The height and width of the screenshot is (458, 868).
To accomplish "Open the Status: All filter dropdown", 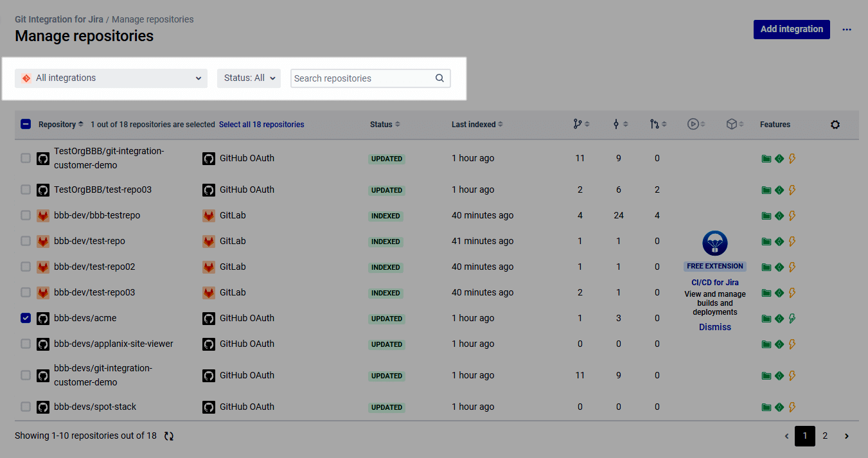I will pos(249,78).
